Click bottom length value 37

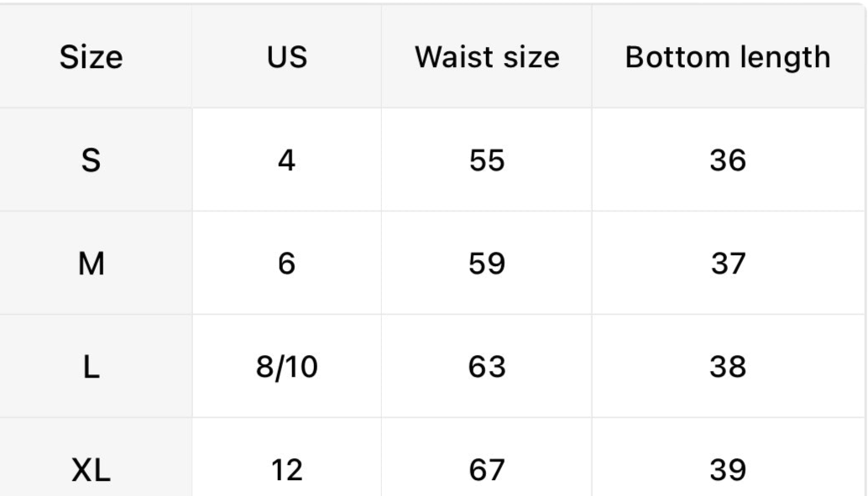point(728,264)
